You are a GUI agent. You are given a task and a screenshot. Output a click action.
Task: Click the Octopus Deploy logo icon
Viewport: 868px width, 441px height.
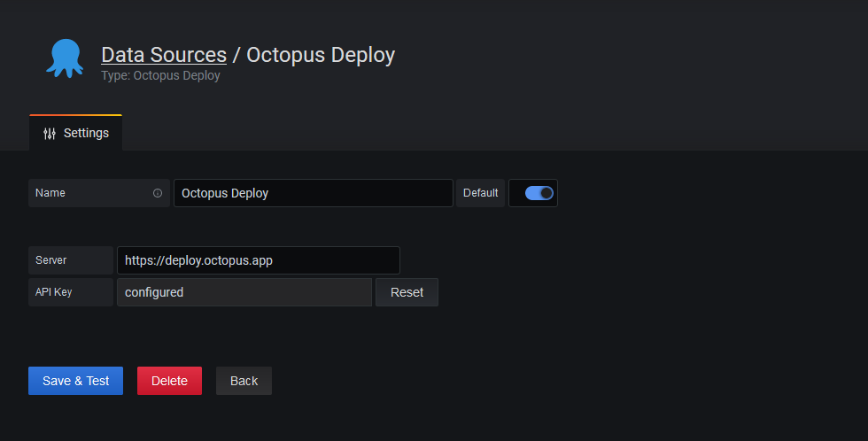tap(65, 58)
